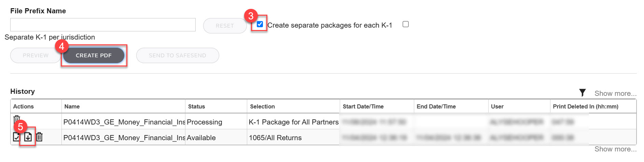Focus the File Prefix Name field
This screenshot has height=162, width=644.
103,25
